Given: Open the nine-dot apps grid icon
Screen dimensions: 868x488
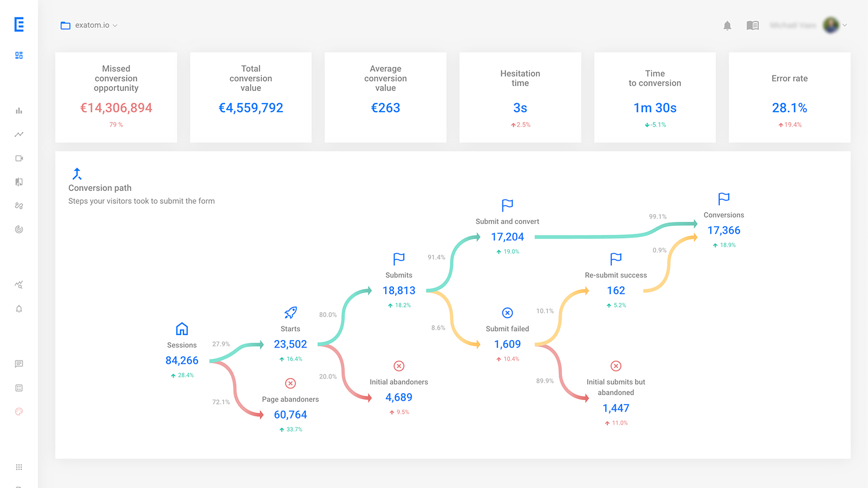Looking at the screenshot, I should (x=19, y=467).
